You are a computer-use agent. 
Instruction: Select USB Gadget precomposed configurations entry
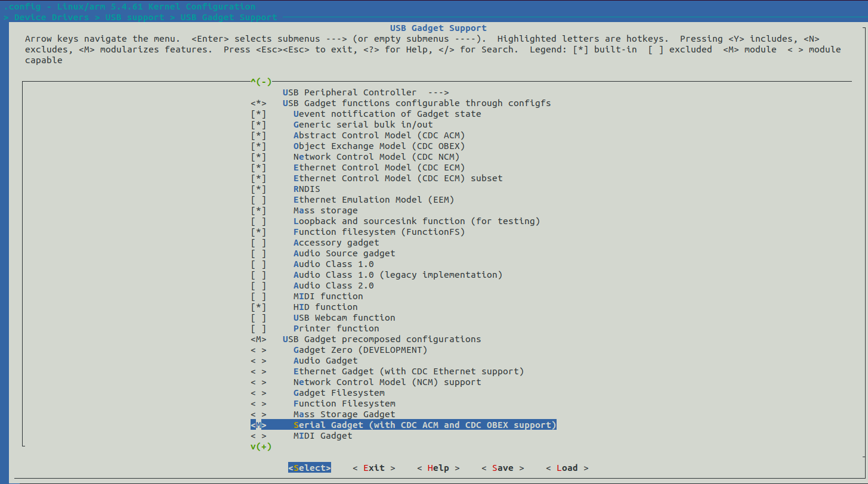point(381,339)
